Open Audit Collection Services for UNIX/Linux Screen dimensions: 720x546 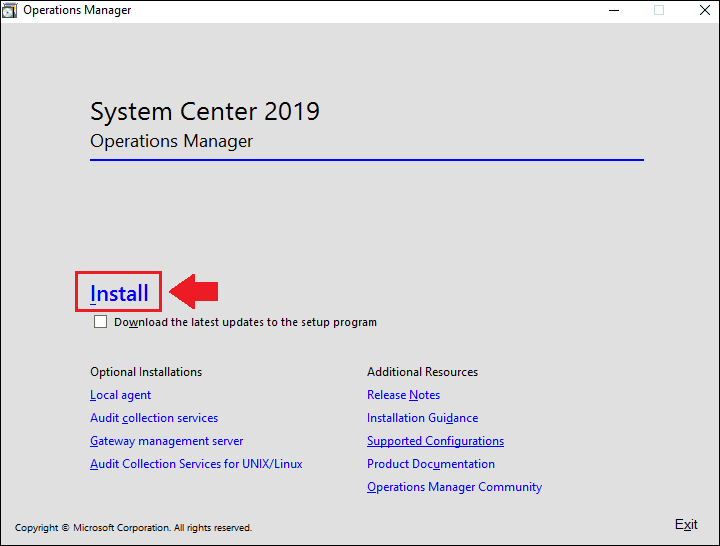[196, 464]
